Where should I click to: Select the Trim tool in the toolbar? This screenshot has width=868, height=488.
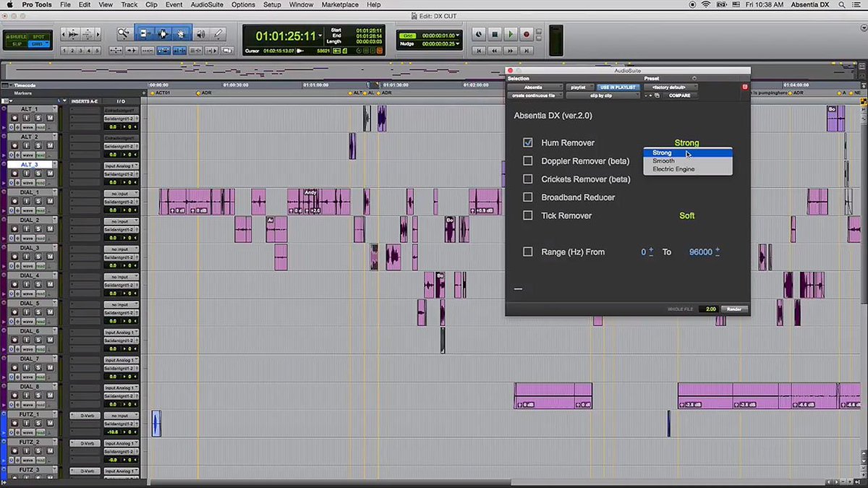tap(145, 33)
